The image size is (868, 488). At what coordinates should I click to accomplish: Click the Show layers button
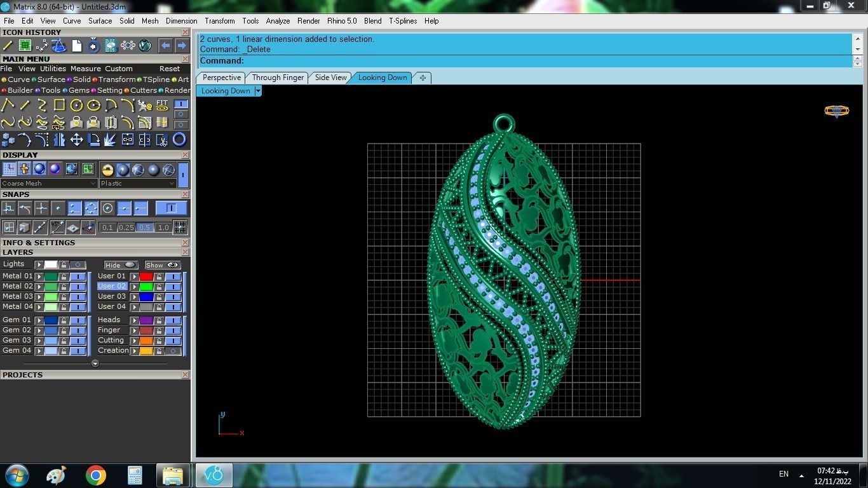tap(162, 265)
